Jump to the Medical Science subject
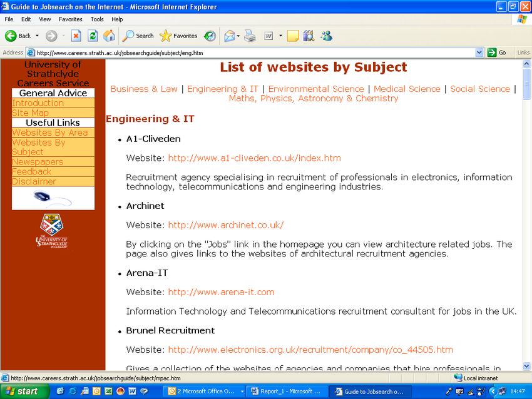The width and height of the screenshot is (532, 399). click(x=407, y=89)
